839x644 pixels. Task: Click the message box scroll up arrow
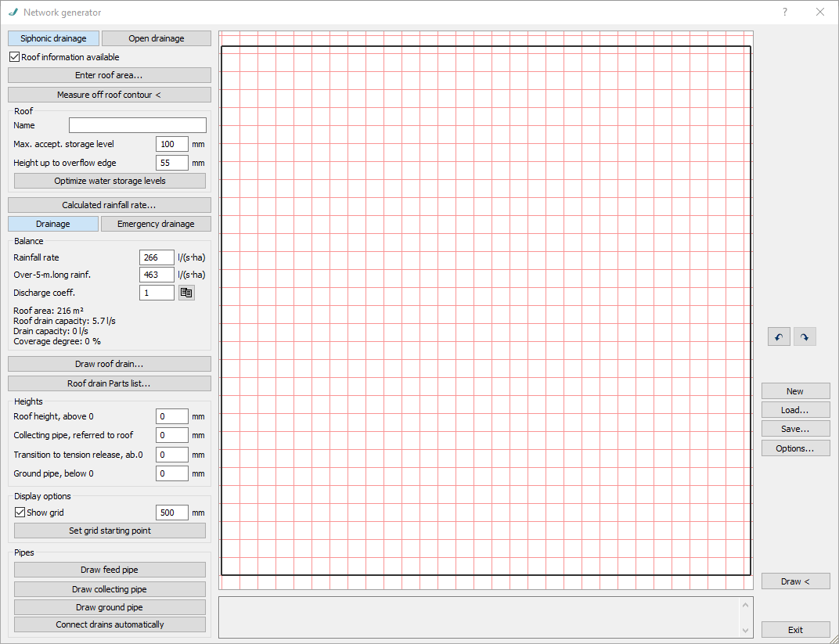[x=745, y=604]
